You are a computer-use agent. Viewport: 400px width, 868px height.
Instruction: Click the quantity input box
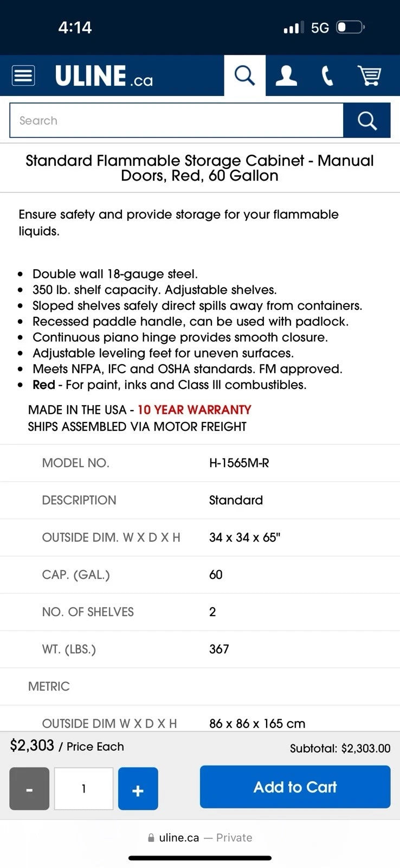[x=83, y=789]
